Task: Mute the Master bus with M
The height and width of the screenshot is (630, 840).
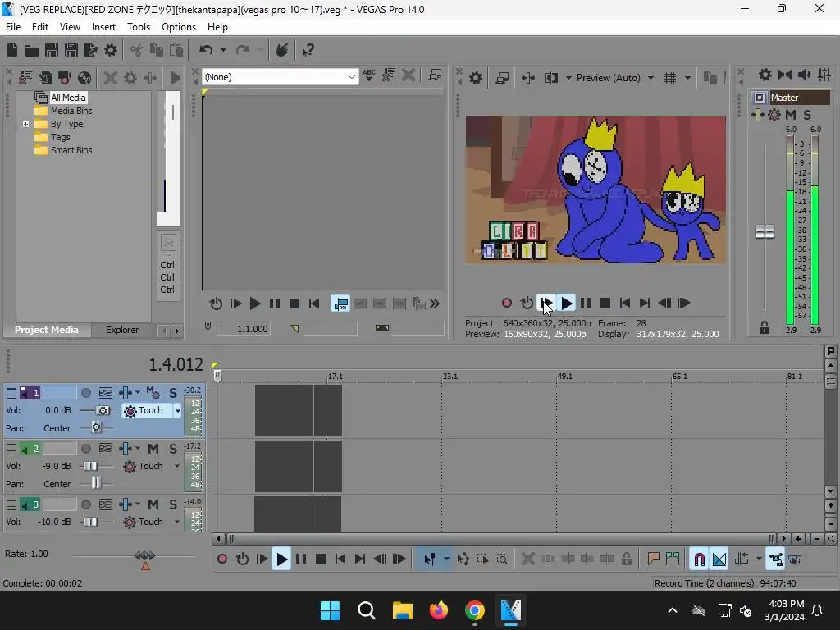Action: coord(791,115)
